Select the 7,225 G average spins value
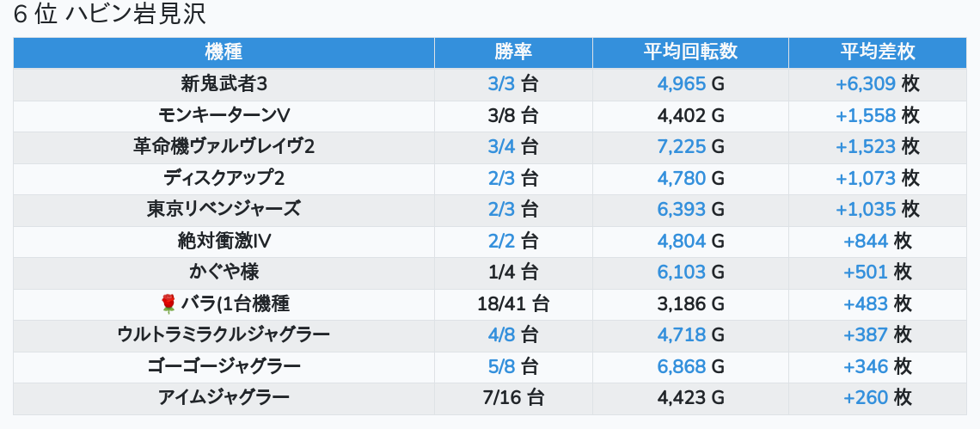Screen dimensions: 980x429 (690, 147)
